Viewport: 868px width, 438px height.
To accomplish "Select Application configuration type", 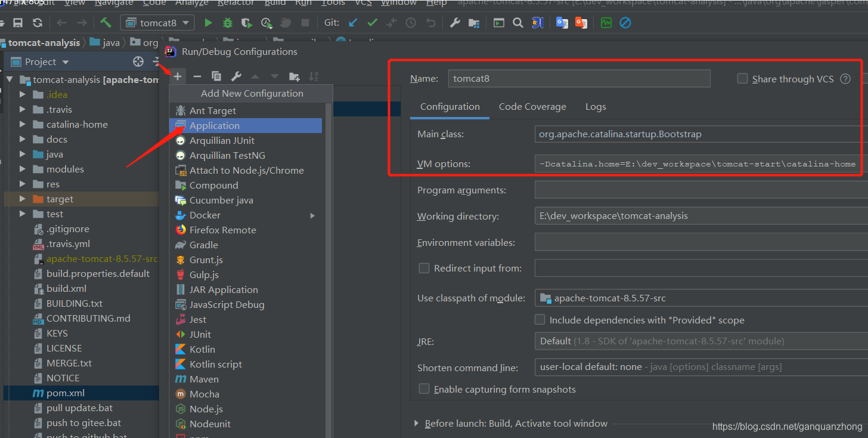I will click(246, 125).
